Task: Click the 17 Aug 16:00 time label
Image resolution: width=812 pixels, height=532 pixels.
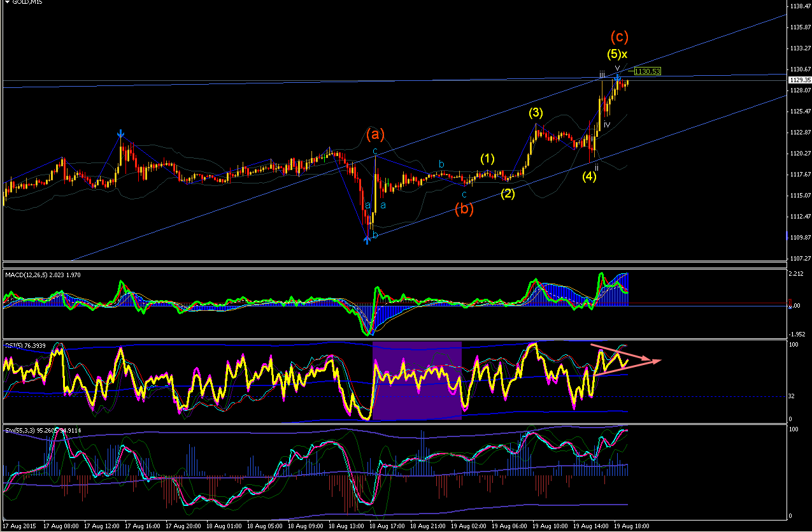Action: pos(143,526)
